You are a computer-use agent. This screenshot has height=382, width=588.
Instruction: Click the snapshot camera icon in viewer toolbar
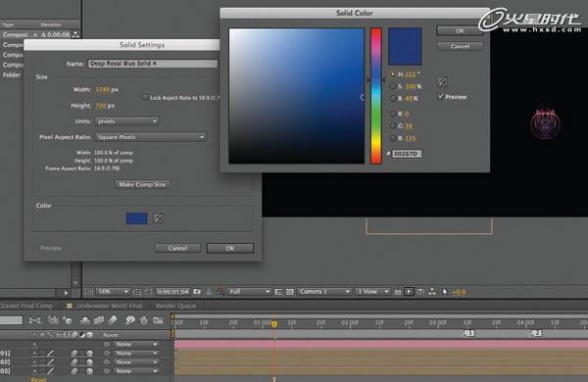tap(197, 292)
